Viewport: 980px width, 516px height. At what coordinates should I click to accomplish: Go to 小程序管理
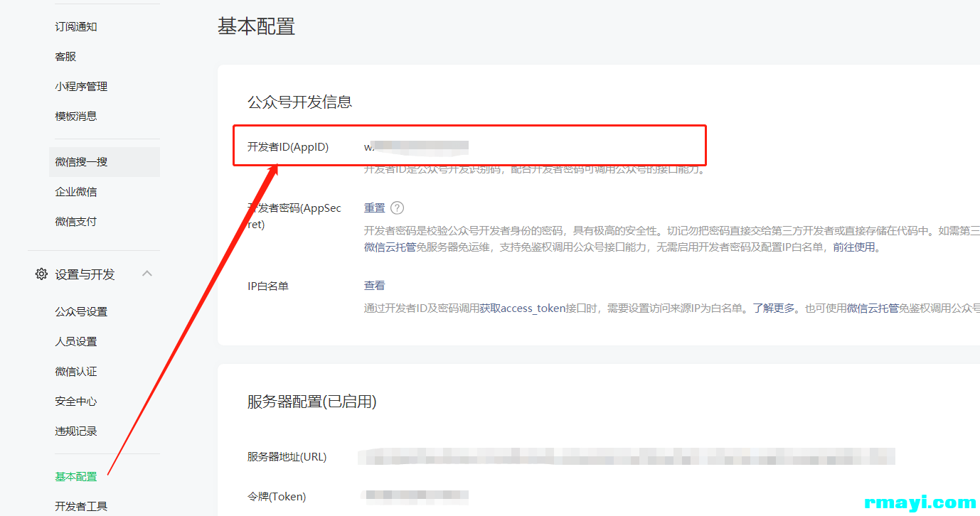click(81, 87)
